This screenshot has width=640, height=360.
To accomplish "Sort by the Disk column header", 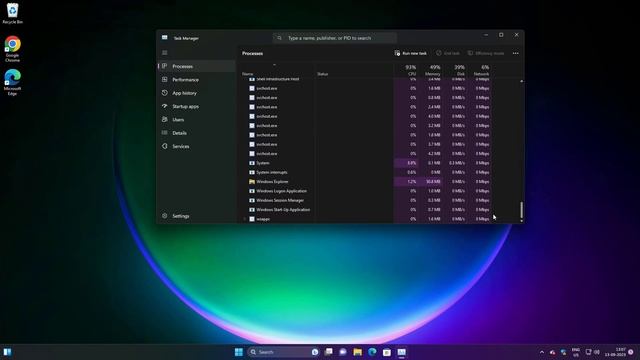I will point(459,70).
